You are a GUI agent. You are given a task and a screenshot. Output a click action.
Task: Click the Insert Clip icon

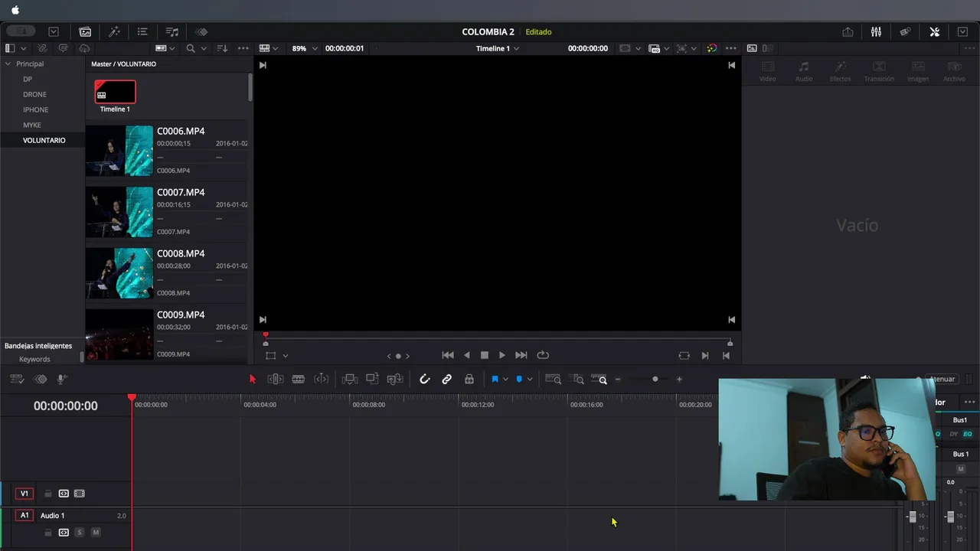(x=349, y=379)
